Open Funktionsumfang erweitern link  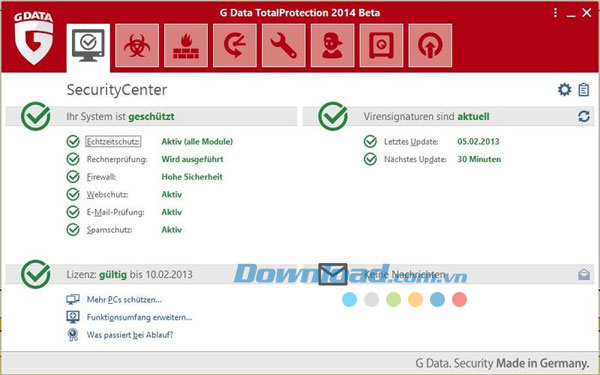click(x=139, y=317)
